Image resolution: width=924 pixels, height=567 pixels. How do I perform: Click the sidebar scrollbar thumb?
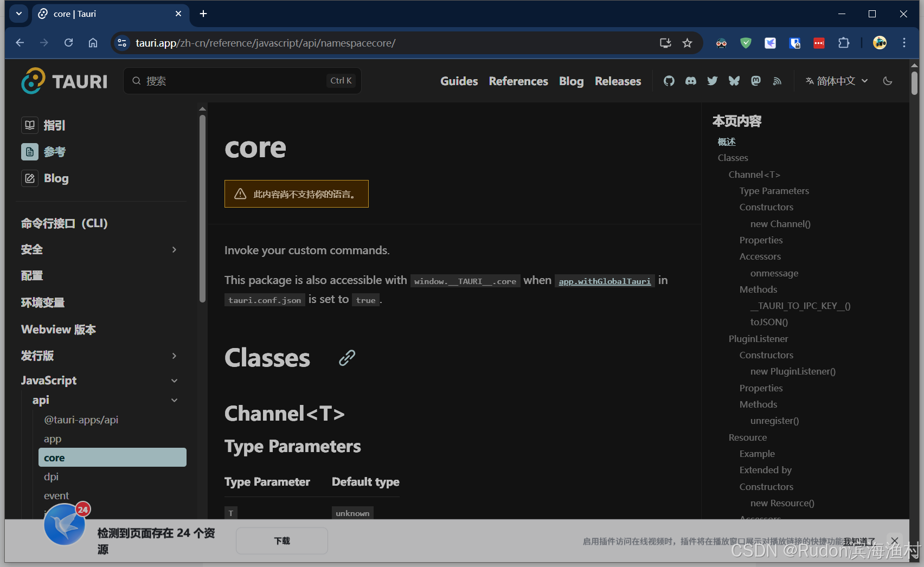coord(202,209)
